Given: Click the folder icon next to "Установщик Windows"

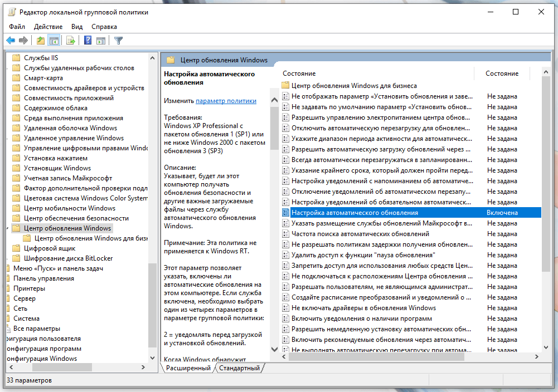Looking at the screenshot, I should [x=16, y=168].
